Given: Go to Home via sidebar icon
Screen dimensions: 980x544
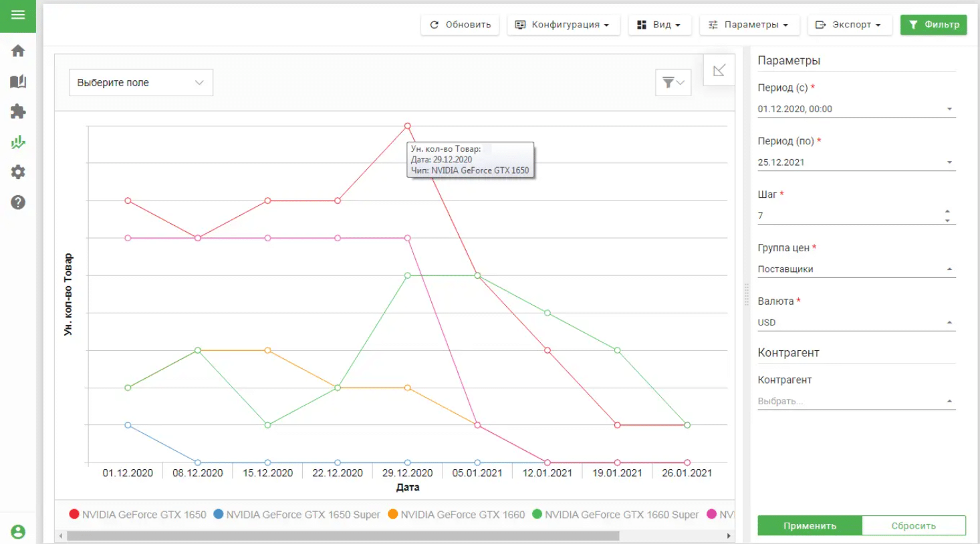Looking at the screenshot, I should [18, 51].
